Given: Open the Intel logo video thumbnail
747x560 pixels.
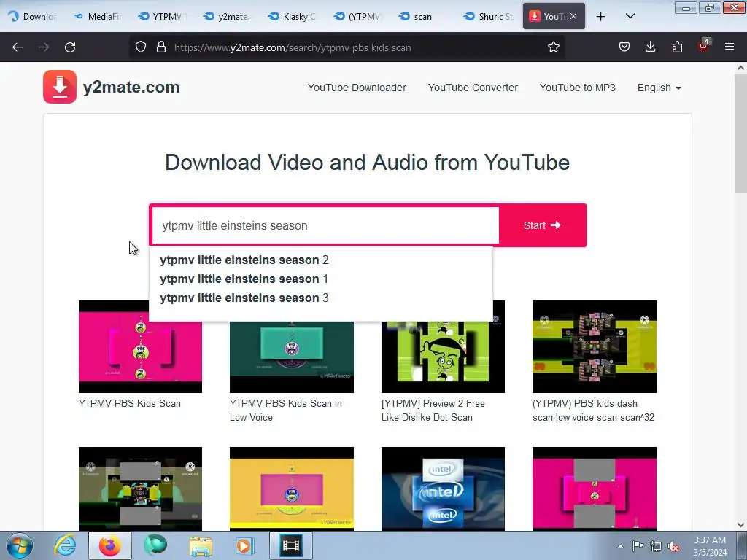Looking at the screenshot, I should coord(443,489).
